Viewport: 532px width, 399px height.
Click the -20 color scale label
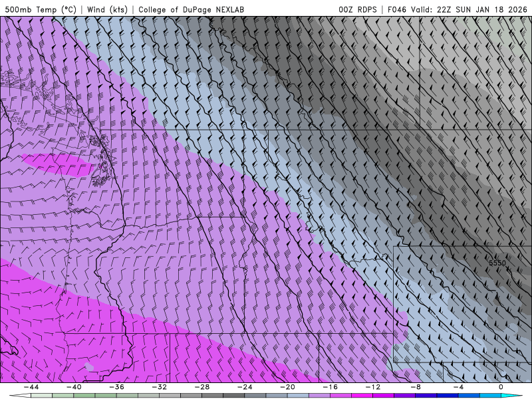click(288, 387)
